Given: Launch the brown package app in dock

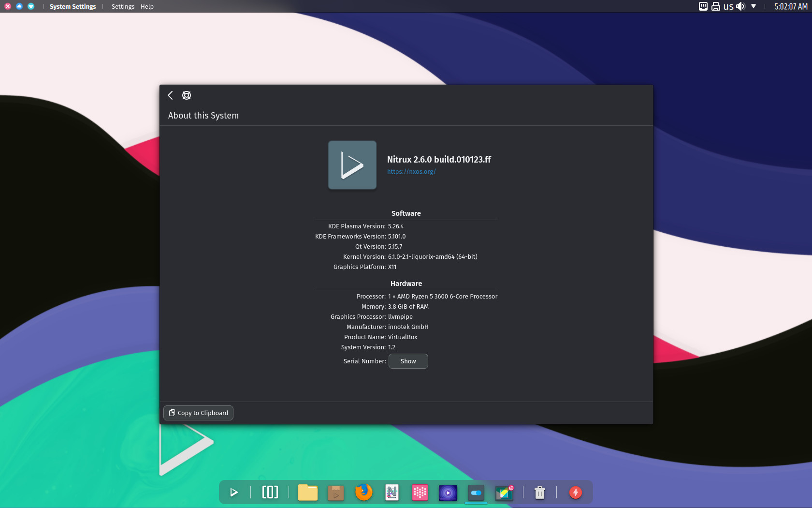Looking at the screenshot, I should [x=336, y=493].
